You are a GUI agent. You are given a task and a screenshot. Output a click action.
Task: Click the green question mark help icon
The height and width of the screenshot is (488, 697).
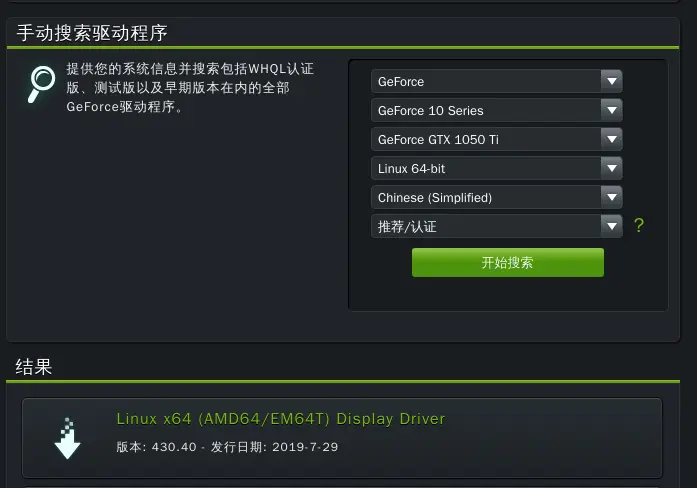pyautogui.click(x=639, y=226)
